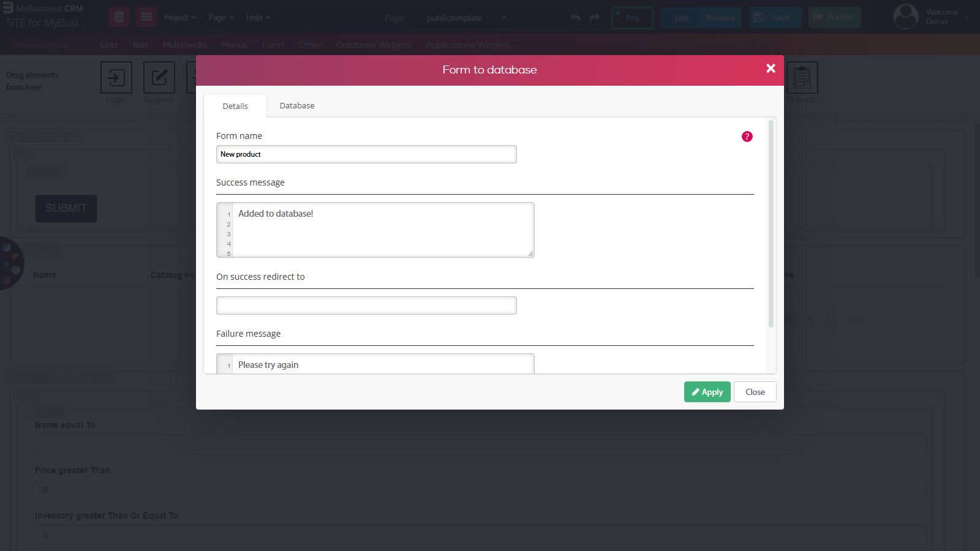Screen dimensions: 980x551
Task: Select the Other element type
Action: click(310, 45)
